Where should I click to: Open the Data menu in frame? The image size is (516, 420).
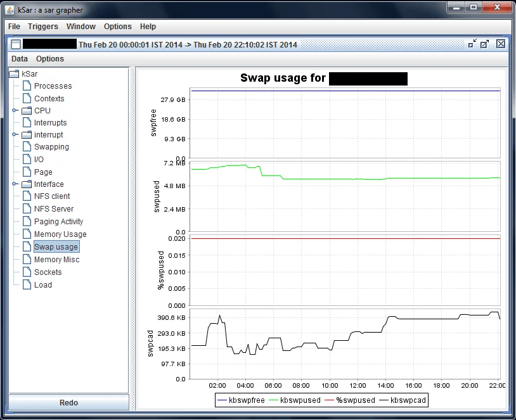(x=20, y=59)
